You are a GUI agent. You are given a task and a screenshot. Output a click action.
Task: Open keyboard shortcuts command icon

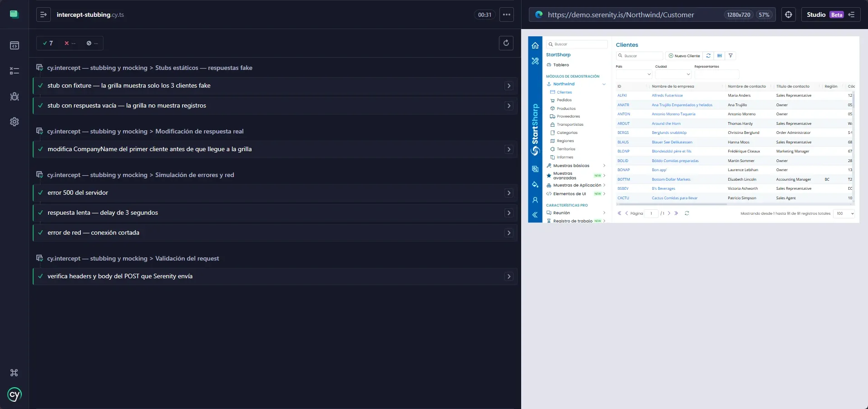[14, 373]
